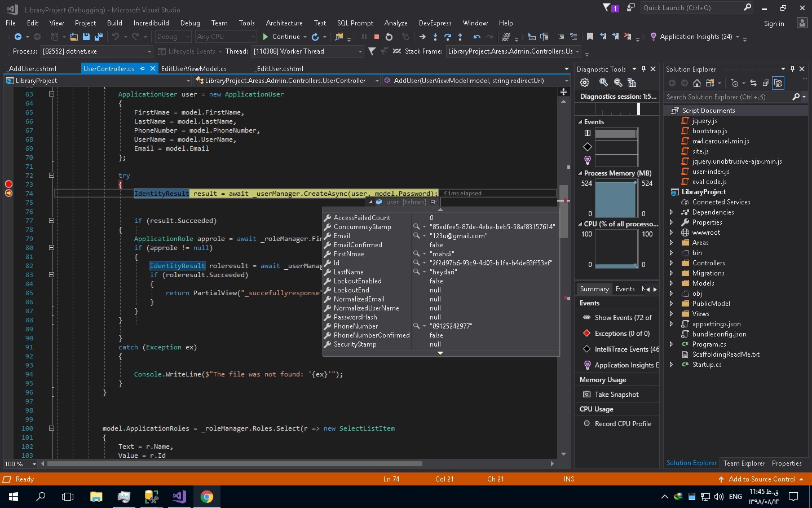Click the Solution Explorer Home icon
This screenshot has width=812, height=508.
[x=697, y=83]
